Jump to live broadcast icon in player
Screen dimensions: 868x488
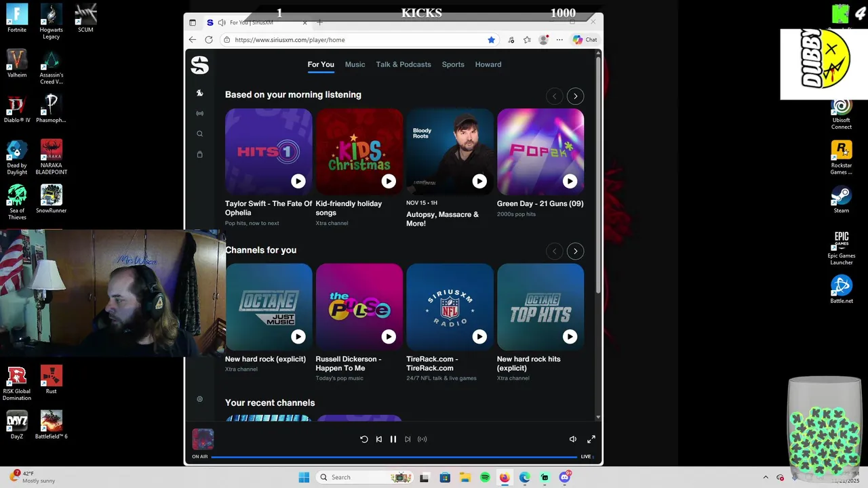(422, 439)
